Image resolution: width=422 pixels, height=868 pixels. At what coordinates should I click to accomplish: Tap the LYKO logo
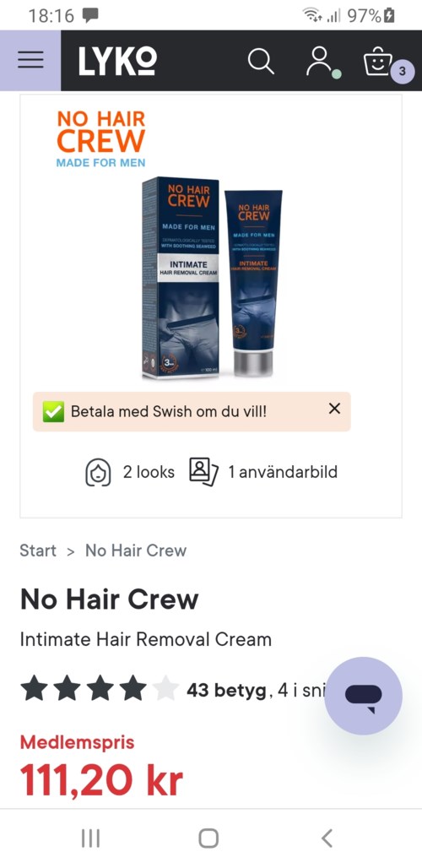tap(117, 61)
